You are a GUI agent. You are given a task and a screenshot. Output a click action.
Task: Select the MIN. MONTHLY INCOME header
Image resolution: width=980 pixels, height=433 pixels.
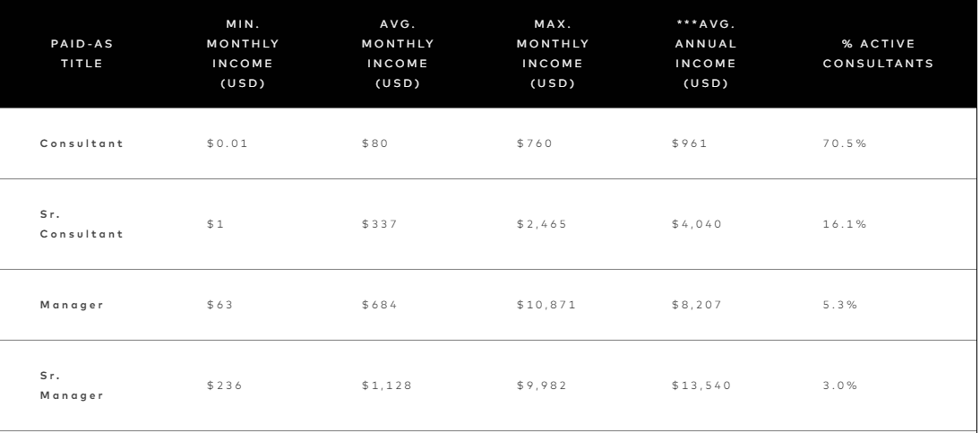pos(243,54)
